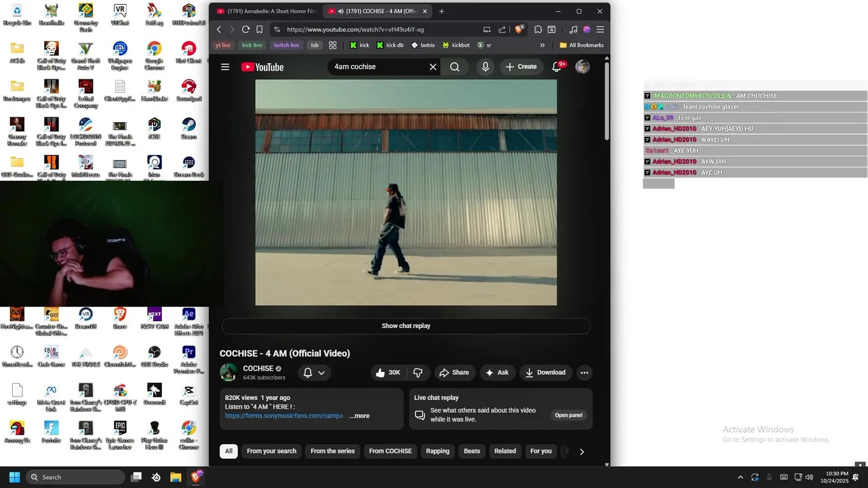The height and width of the screenshot is (488, 868).
Task: Open the botrix bookmark
Action: pyautogui.click(x=423, y=45)
